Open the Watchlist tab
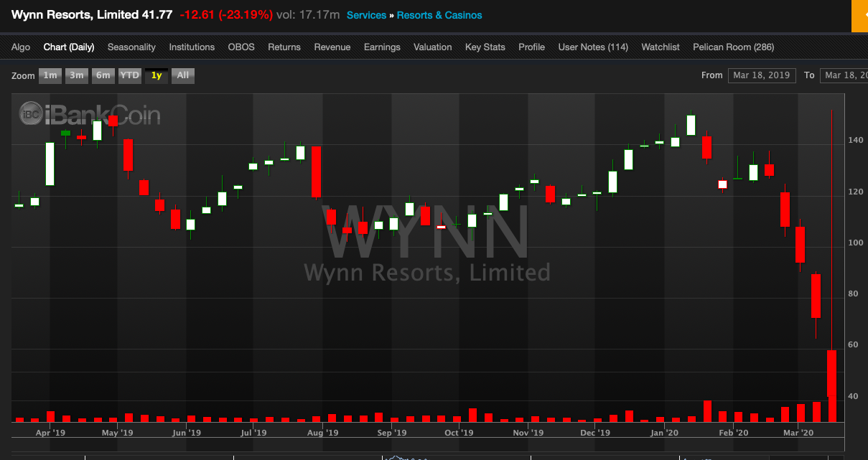Screen dimensions: 868x460 661,47
